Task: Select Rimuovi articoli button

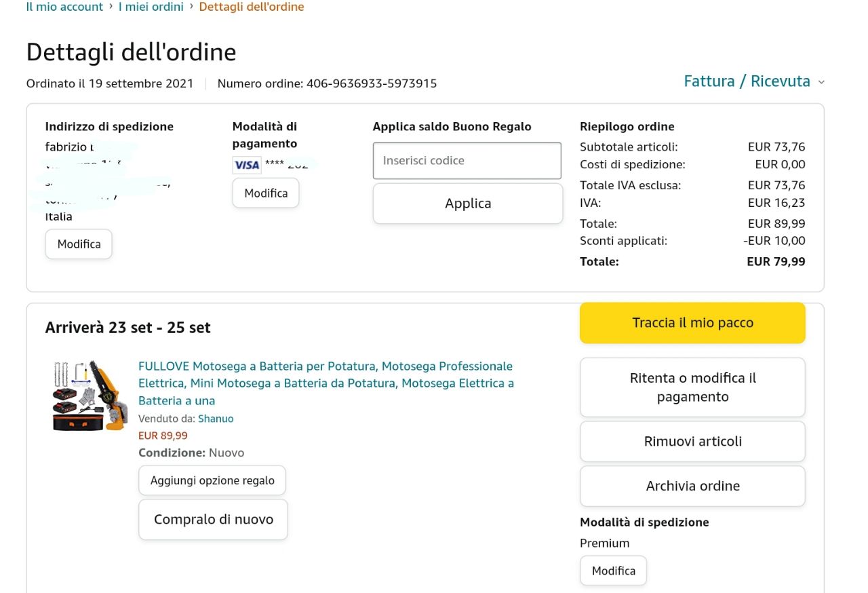Action: 692,442
